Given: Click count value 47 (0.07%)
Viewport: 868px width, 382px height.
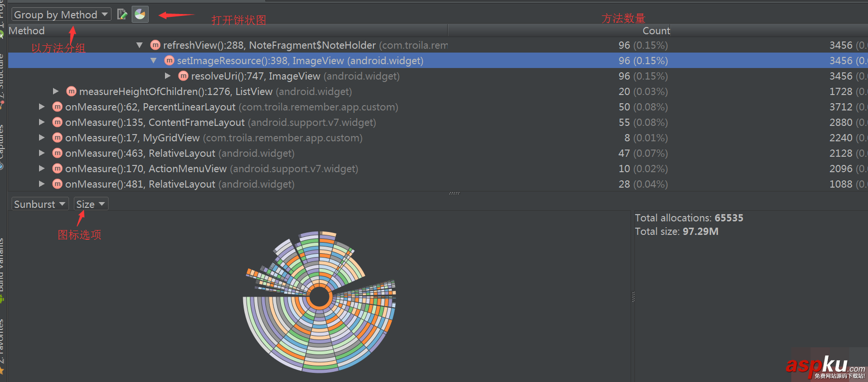Looking at the screenshot, I should click(643, 153).
